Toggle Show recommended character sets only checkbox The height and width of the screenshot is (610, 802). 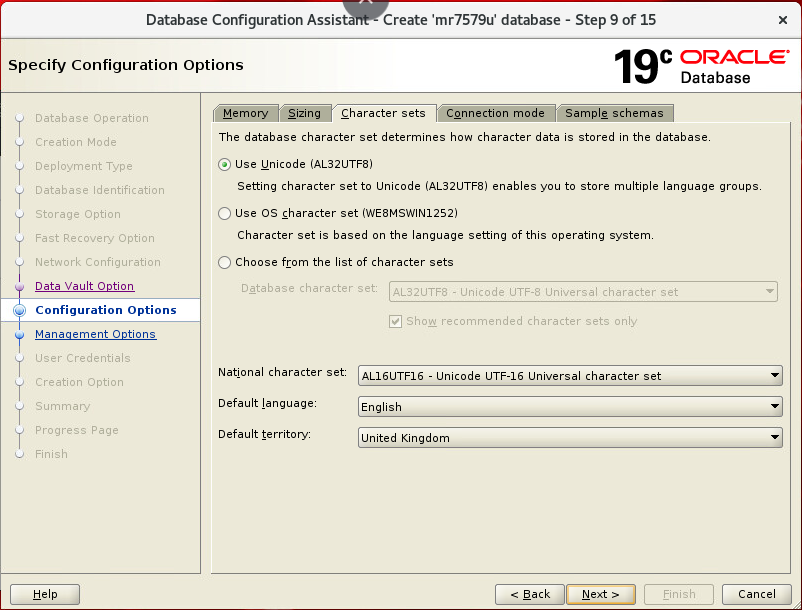click(395, 321)
